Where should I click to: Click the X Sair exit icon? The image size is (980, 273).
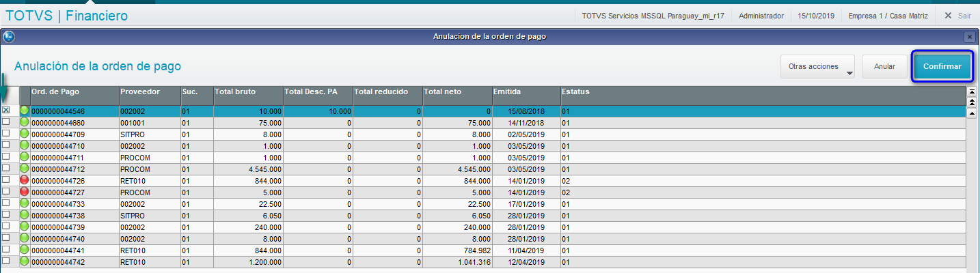point(948,16)
